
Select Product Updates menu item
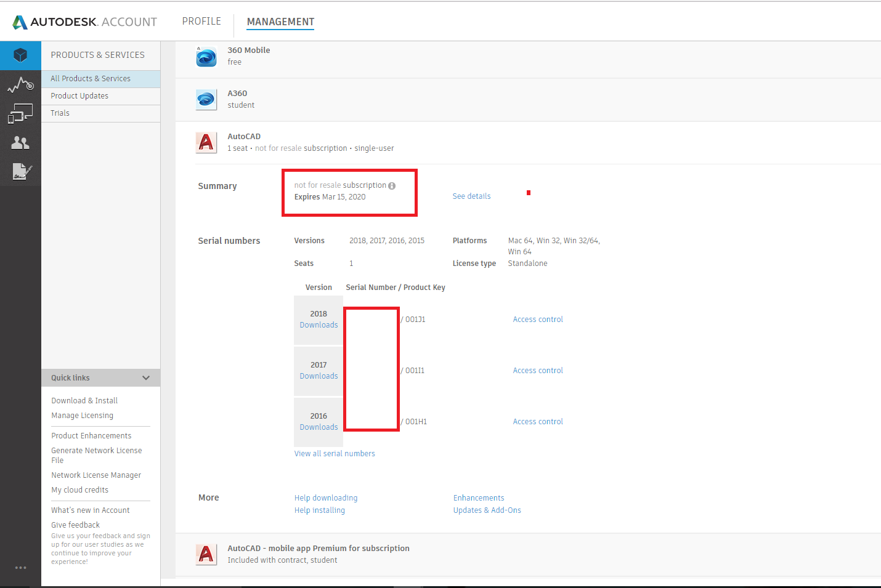point(101,96)
